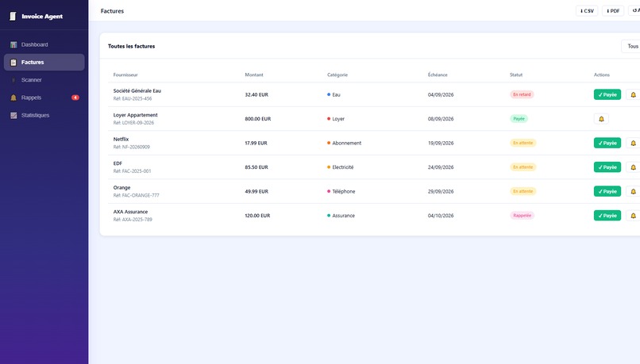Mark EDF invoice as Payée
The width and height of the screenshot is (640, 364).
pyautogui.click(x=607, y=167)
